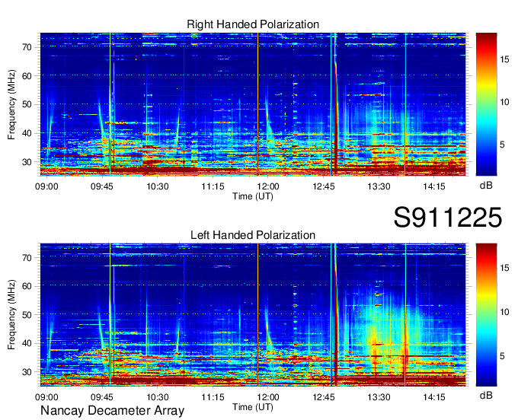
Task: Click 14:15 time tick under Left Handed plot
Action: pyautogui.click(x=434, y=397)
